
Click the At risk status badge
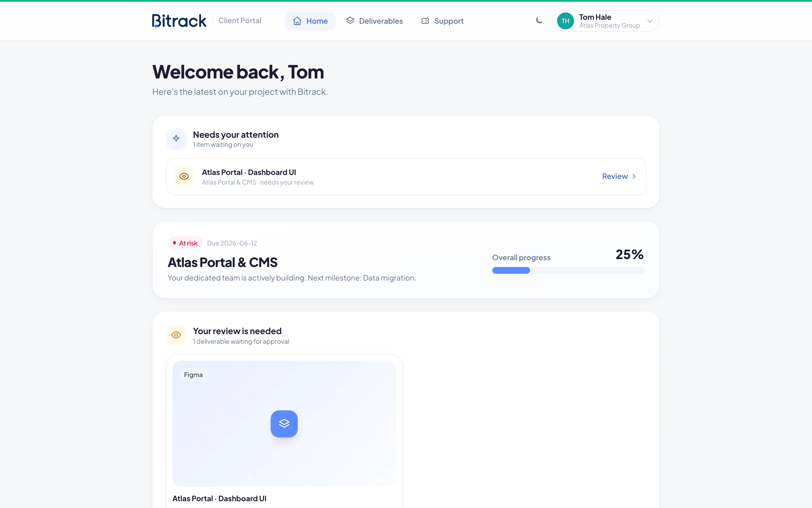185,243
